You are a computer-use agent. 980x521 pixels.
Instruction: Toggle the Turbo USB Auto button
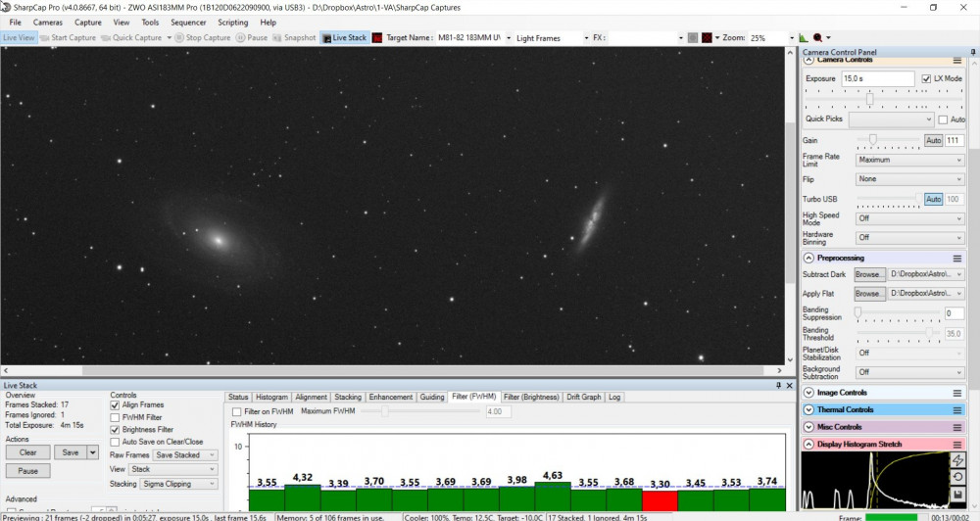point(933,199)
